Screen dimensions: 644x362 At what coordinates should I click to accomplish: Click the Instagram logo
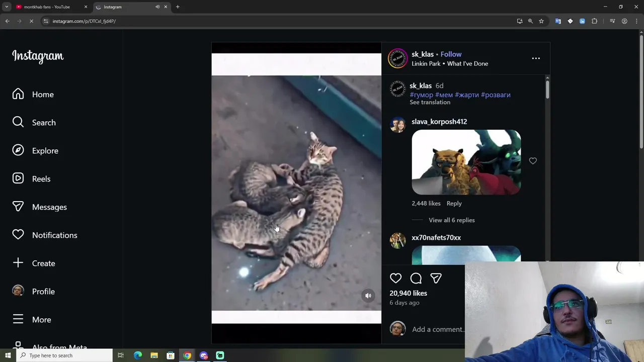tap(38, 56)
